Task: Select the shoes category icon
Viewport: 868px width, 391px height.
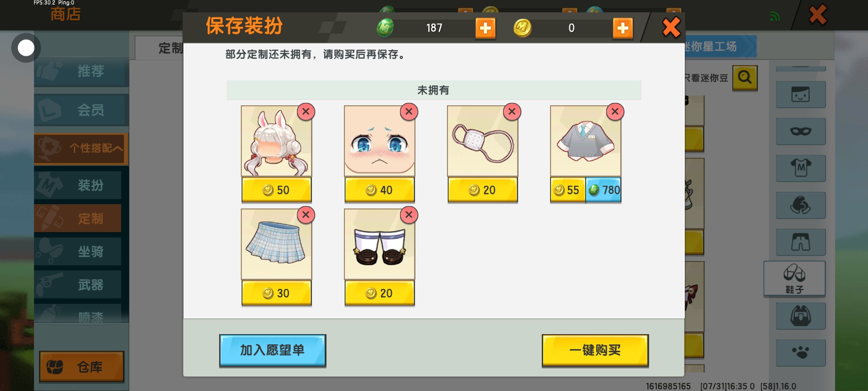Action: pos(795,278)
